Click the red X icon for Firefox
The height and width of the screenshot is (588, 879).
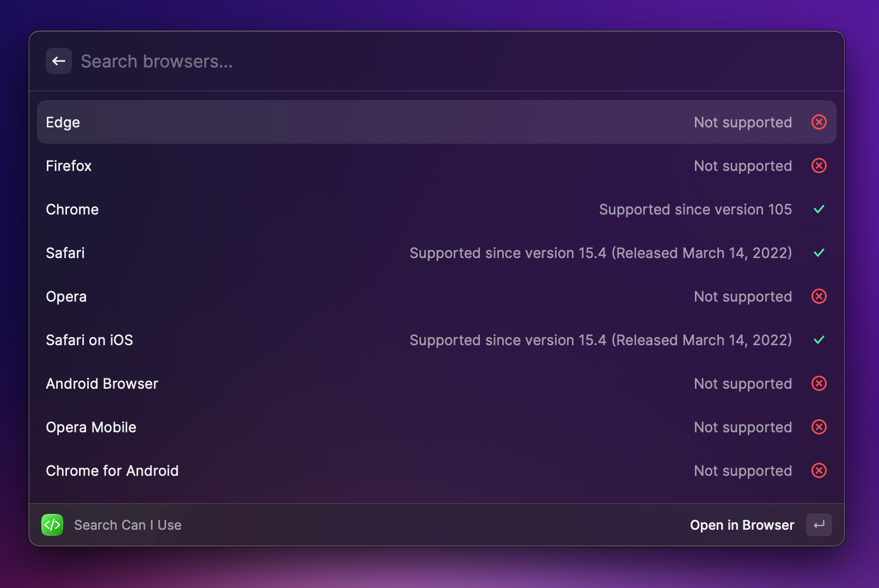pyautogui.click(x=819, y=166)
